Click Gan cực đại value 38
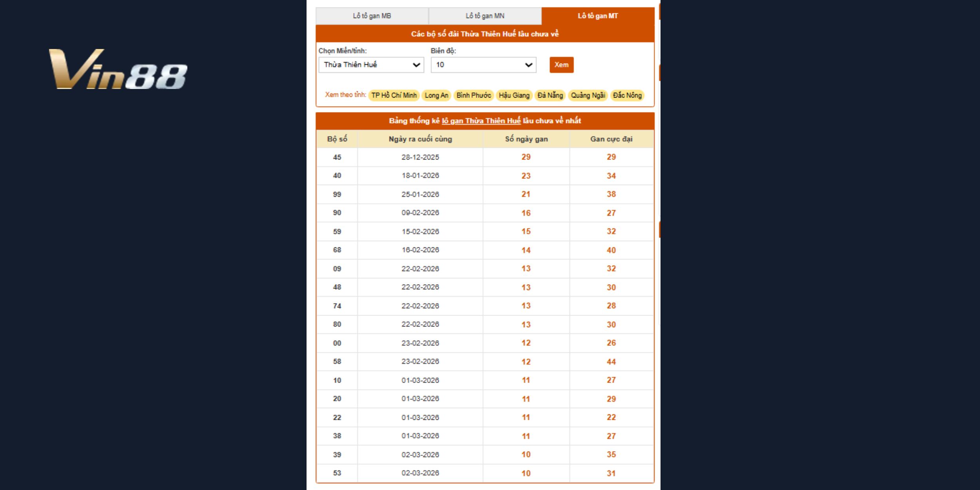Viewport: 980px width, 490px height. pyautogui.click(x=611, y=194)
